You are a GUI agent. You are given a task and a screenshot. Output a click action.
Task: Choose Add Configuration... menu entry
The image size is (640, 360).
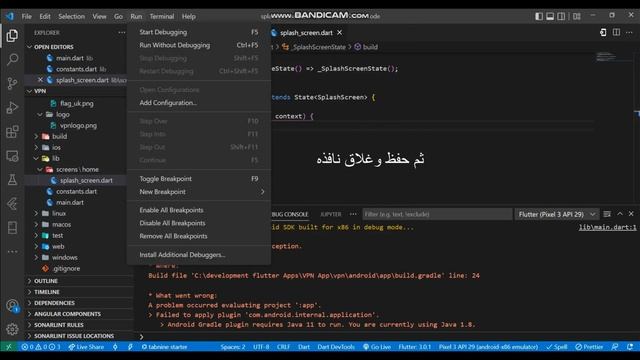coord(199,103)
